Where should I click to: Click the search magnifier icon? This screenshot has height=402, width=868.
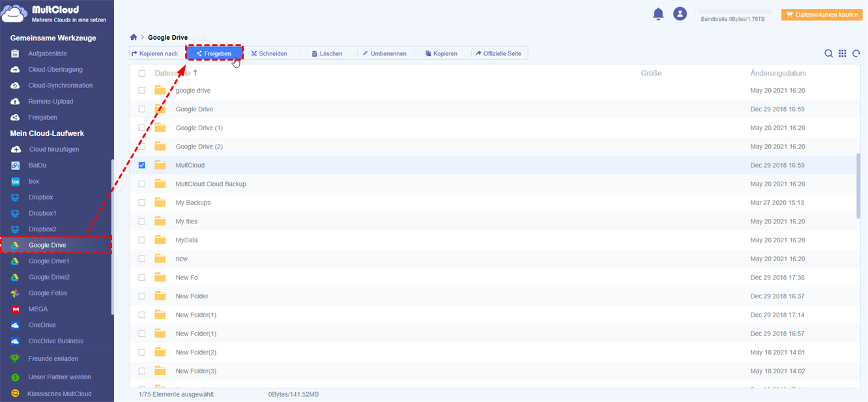click(828, 53)
